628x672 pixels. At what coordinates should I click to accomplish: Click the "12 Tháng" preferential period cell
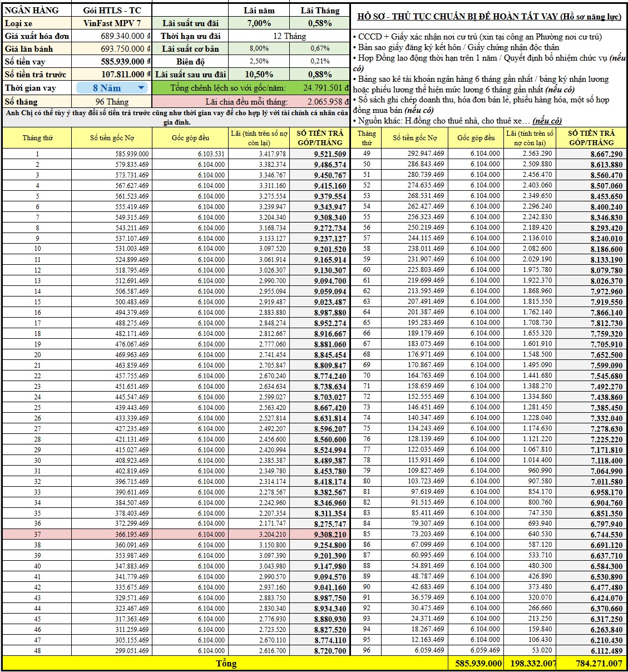coord(289,36)
